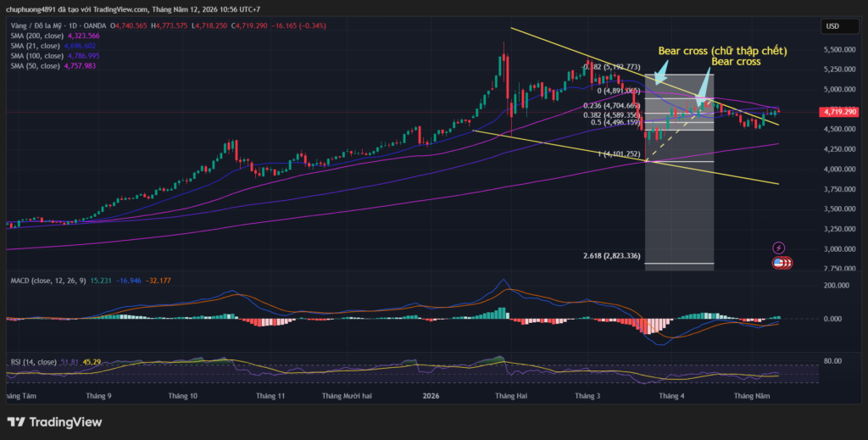Open the US flag economic events icon
The height and width of the screenshot is (440, 868).
coord(780,263)
